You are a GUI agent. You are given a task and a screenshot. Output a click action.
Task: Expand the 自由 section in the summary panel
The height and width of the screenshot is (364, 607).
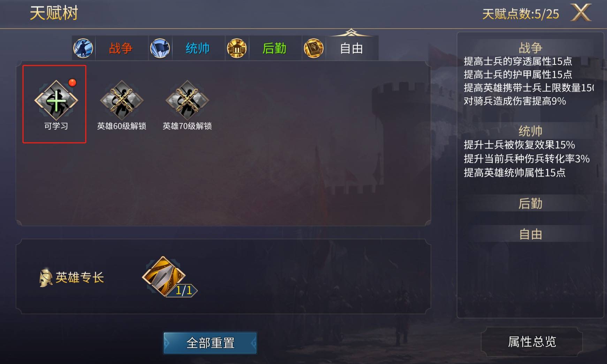point(530,234)
